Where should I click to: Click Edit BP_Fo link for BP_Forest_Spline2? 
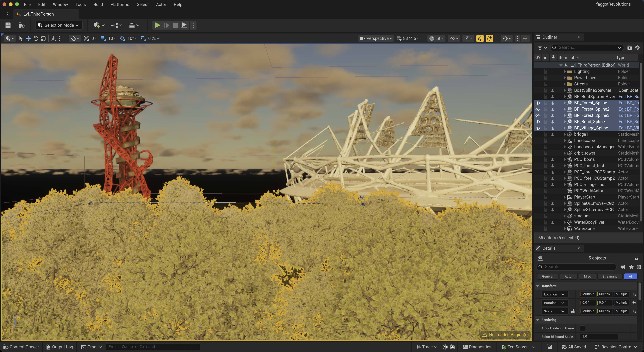point(628,109)
